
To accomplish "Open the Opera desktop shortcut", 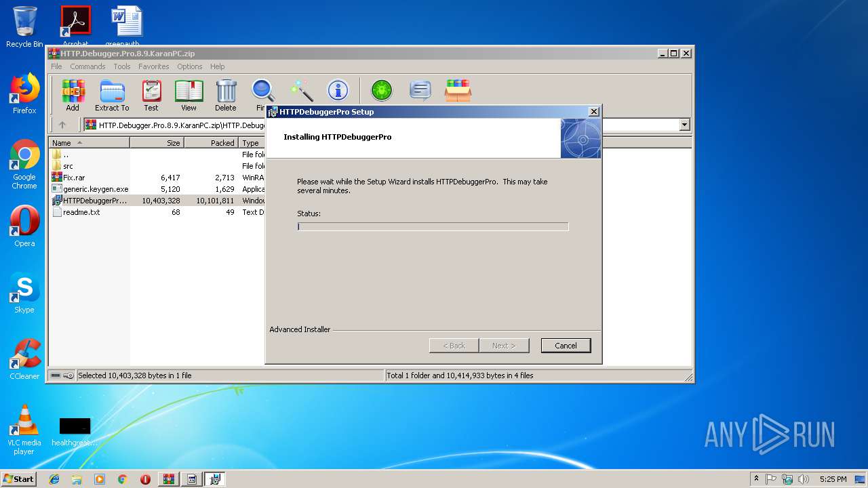I will point(24,226).
